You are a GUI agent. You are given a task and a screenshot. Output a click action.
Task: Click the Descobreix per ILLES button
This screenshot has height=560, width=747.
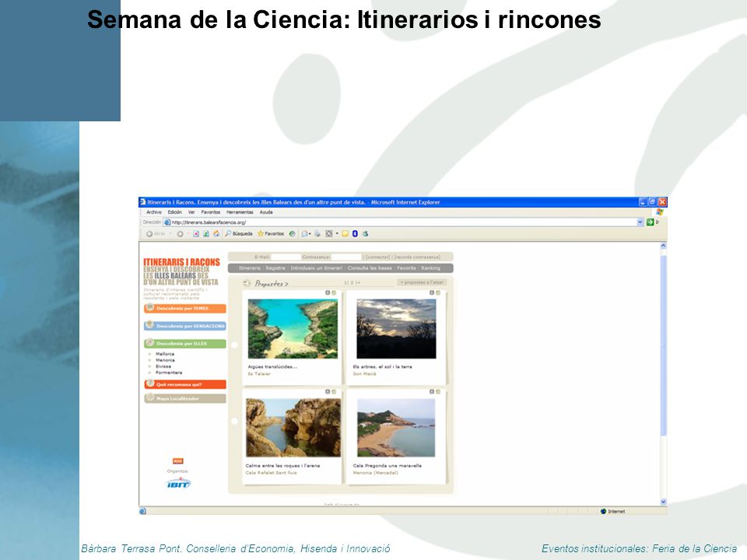pyautogui.click(x=185, y=343)
